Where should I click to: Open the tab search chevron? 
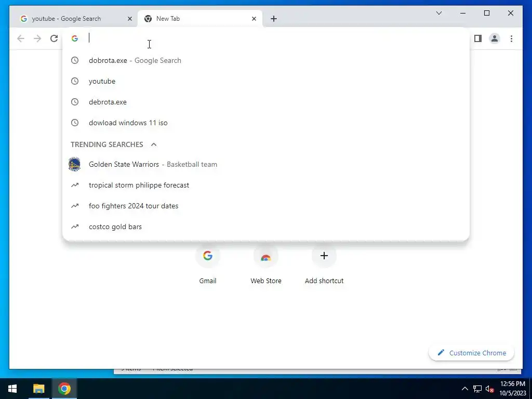[x=438, y=13]
